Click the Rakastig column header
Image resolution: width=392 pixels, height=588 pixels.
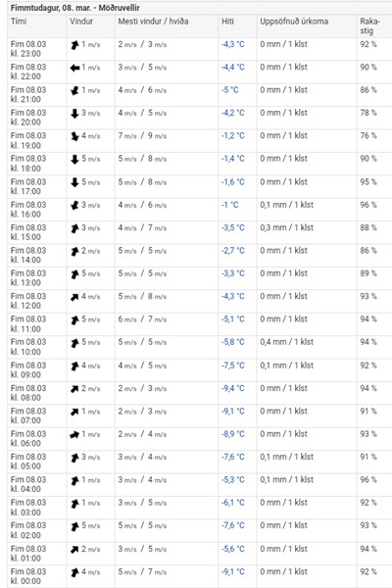(x=369, y=25)
